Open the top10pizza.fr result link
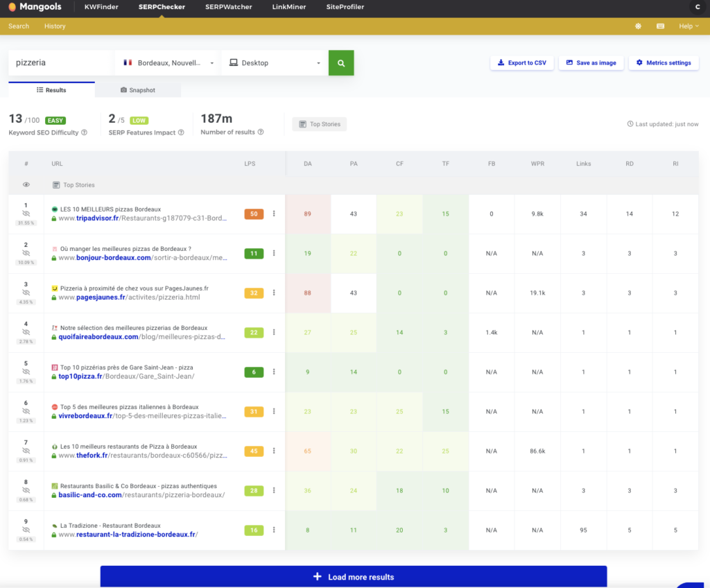 [126, 377]
